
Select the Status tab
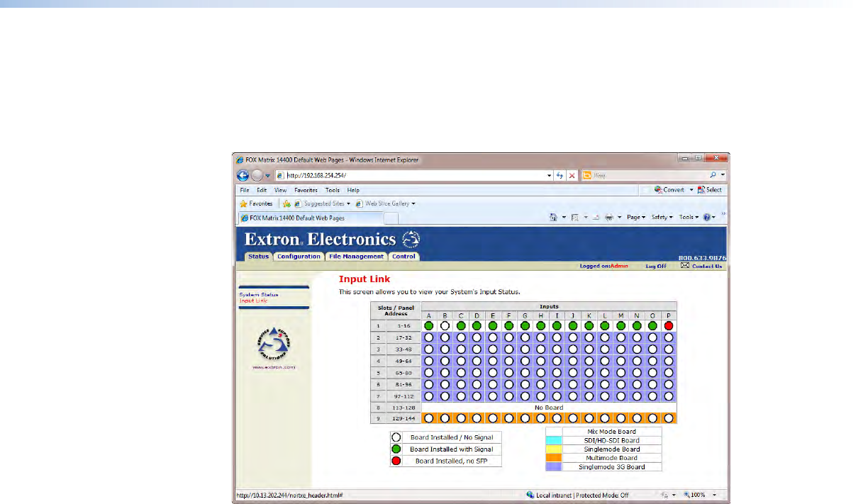click(258, 257)
